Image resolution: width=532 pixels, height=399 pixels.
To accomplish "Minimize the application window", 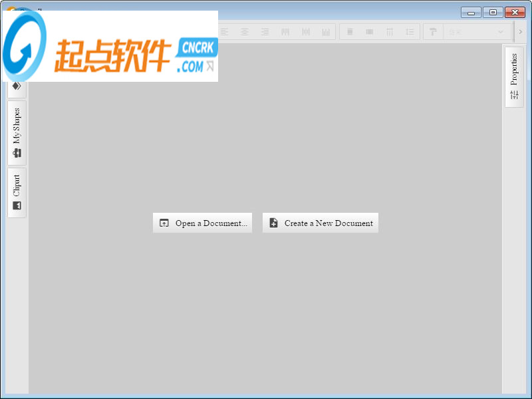I will 471,13.
